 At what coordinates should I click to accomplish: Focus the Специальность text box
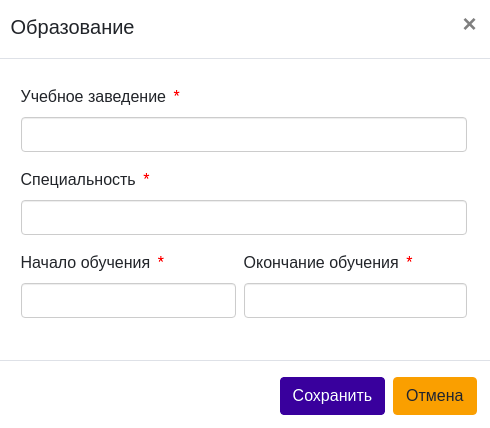click(x=244, y=217)
